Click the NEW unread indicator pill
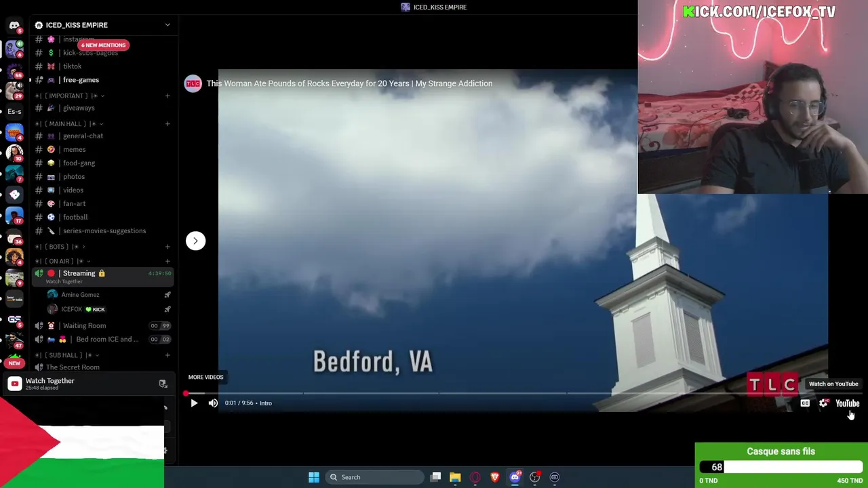 point(14,363)
